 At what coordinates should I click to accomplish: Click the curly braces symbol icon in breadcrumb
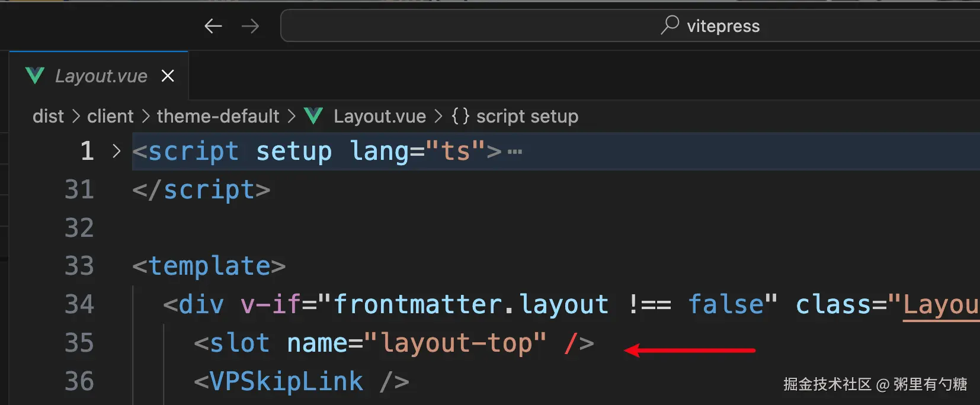pos(460,116)
